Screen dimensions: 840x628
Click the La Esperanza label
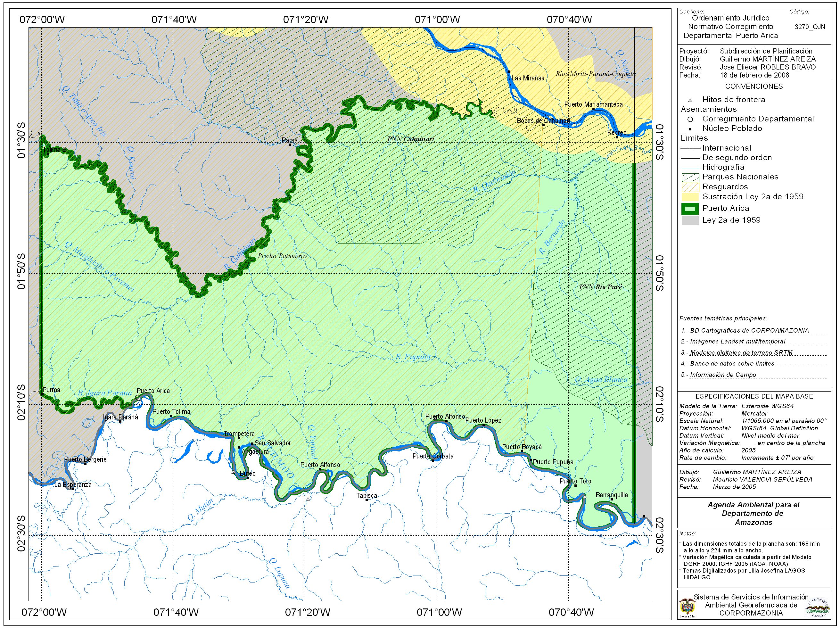[73, 485]
